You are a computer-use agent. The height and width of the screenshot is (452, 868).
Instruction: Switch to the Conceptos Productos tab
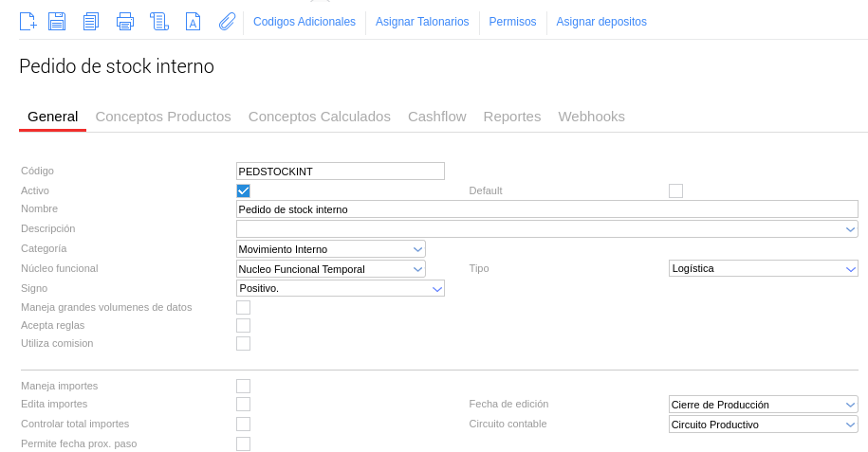tap(163, 117)
